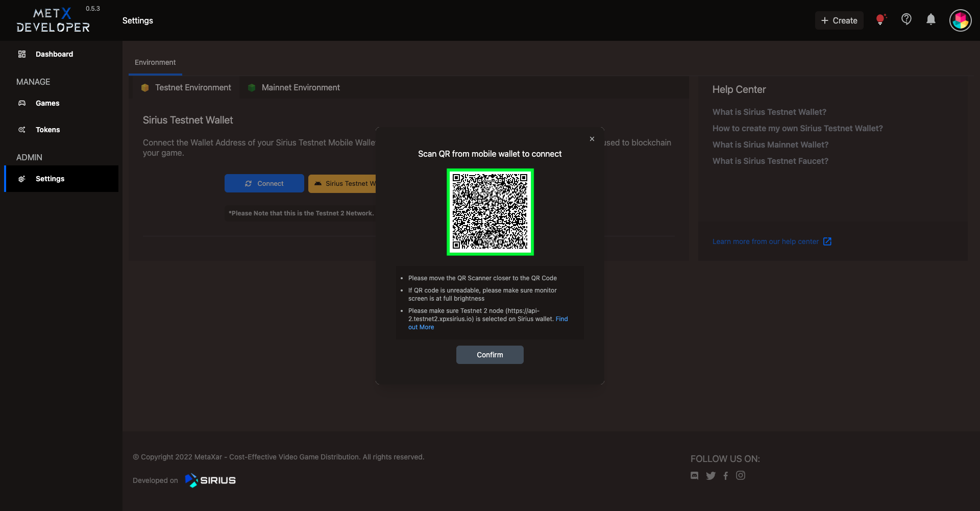The height and width of the screenshot is (511, 980).
Task: Click the Copyright 2022 MetaXar footer text
Action: click(x=279, y=457)
